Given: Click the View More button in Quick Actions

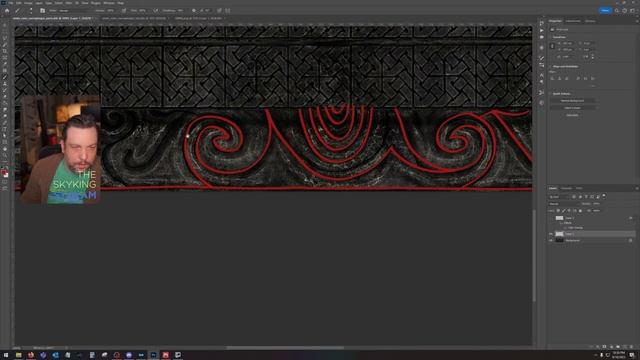Looking at the screenshot, I should pyautogui.click(x=572, y=116).
